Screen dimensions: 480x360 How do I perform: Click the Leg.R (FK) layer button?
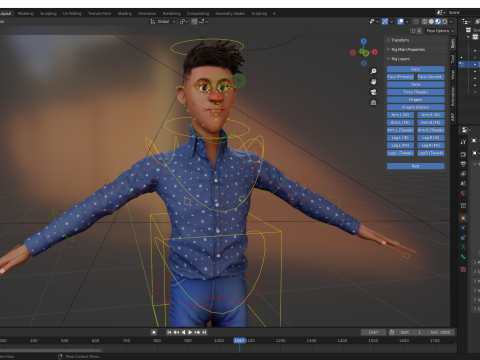[x=431, y=145]
